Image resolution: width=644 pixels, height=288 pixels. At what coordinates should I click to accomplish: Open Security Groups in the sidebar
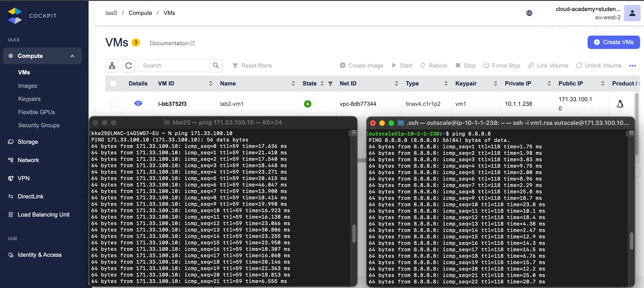[x=39, y=125]
